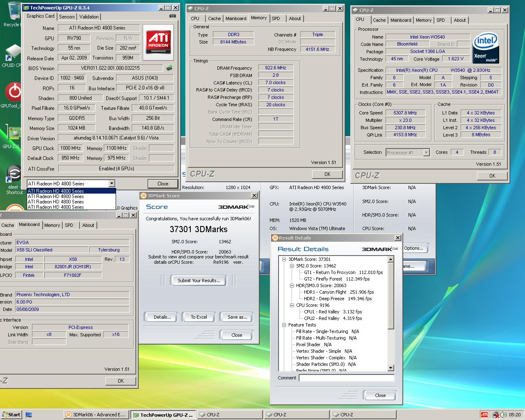
Task: Open the Memory tab in mainboard CPU-Z window
Action: point(52,225)
